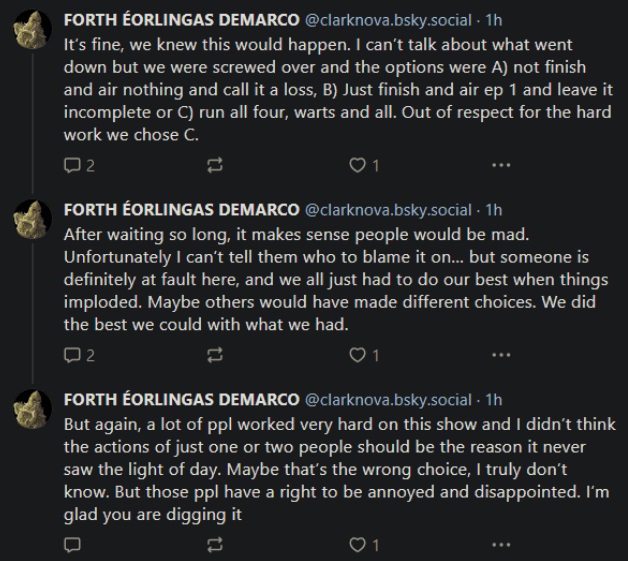Open the 1h timestamp of the first post

point(493,20)
